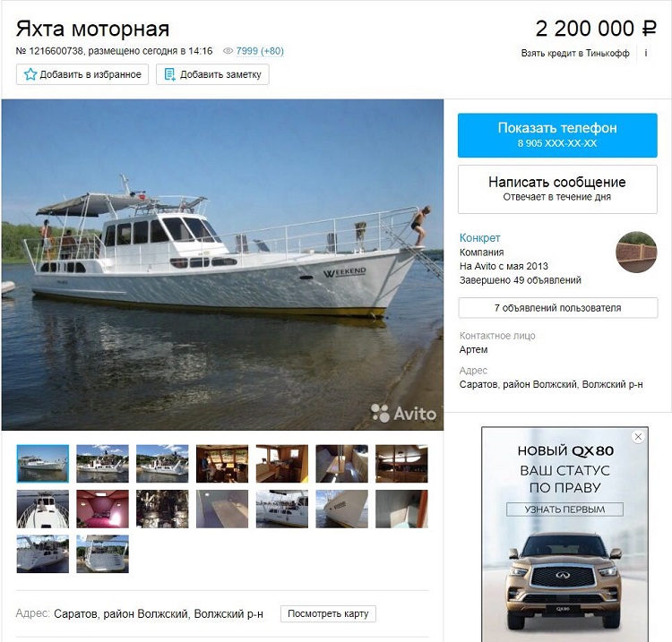Click the note icon beside Добавить заметку
672x642 pixels.
point(169,74)
